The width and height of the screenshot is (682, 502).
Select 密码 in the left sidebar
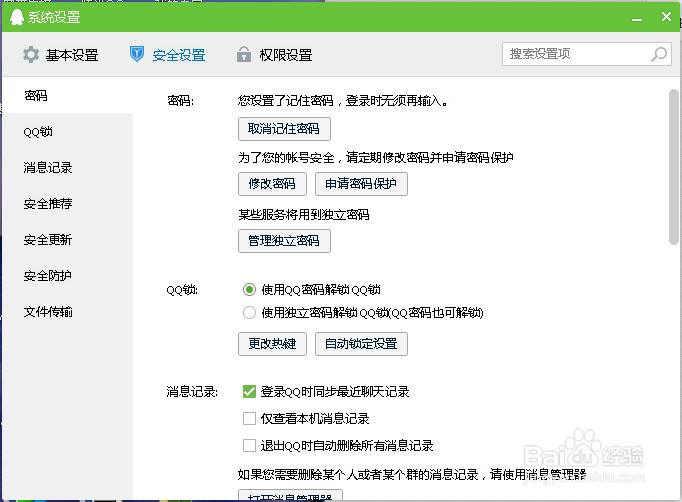[67, 95]
